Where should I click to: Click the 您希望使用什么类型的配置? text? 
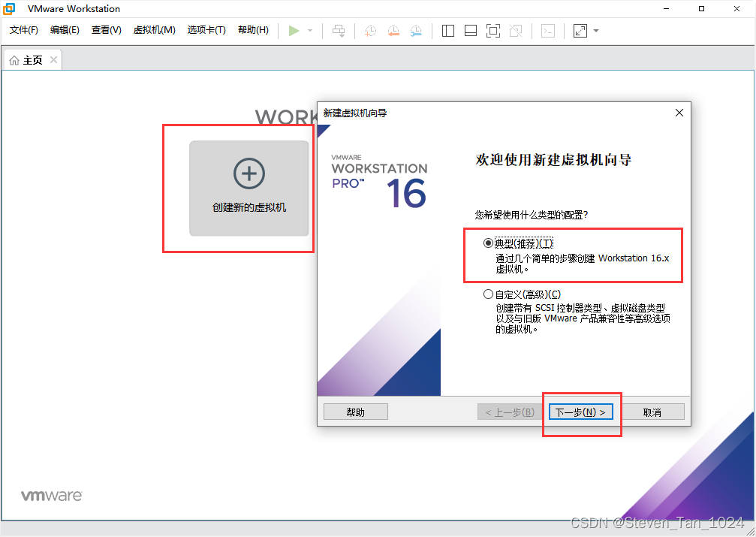532,215
